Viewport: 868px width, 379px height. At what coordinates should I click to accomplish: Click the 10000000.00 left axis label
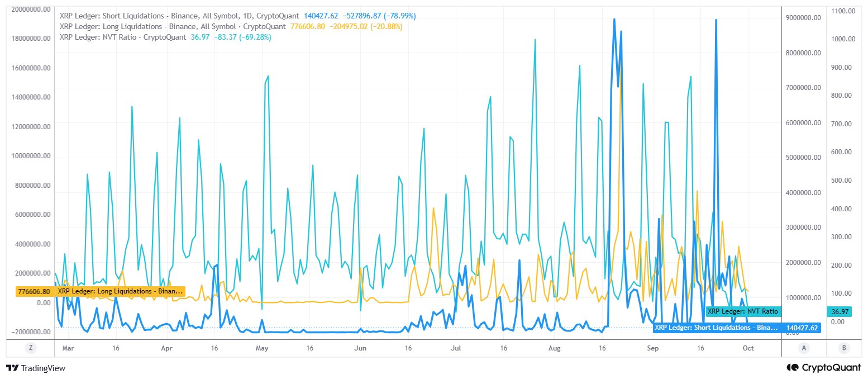31,156
